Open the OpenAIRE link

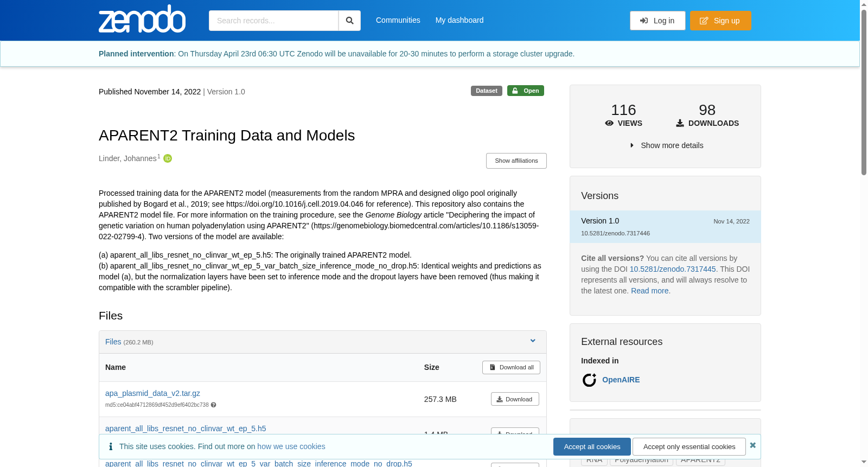click(621, 380)
